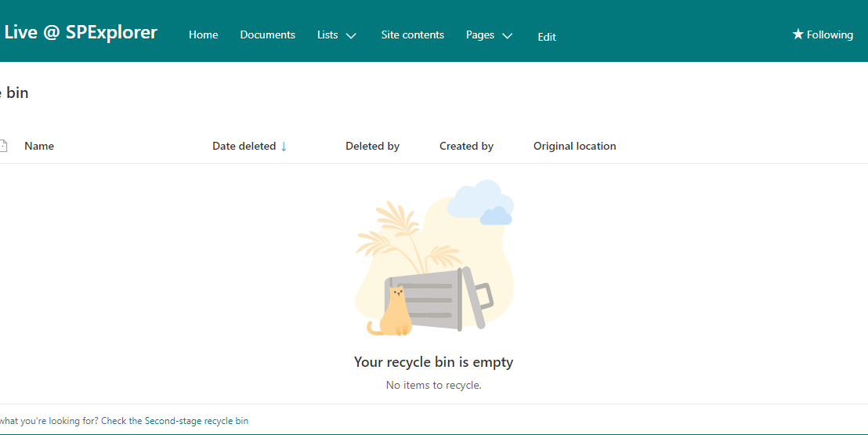This screenshot has height=435, width=868.
Task: Sort by Date deleted column
Action: (x=244, y=146)
